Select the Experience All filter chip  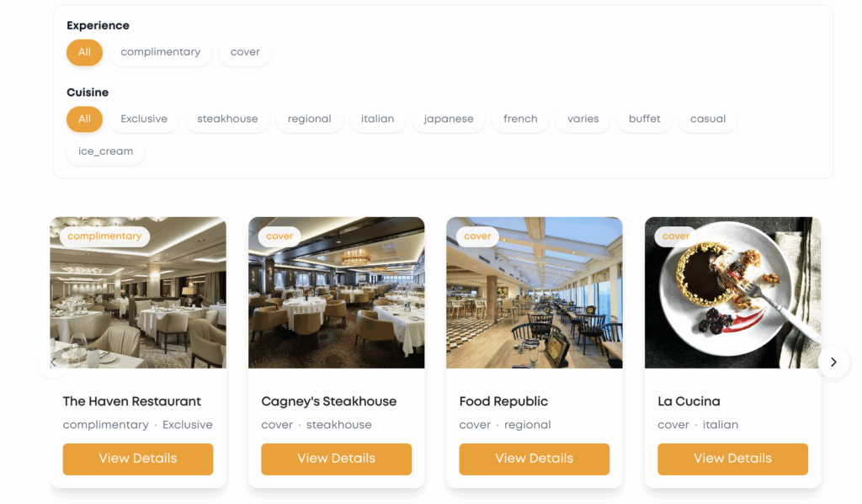pos(85,52)
